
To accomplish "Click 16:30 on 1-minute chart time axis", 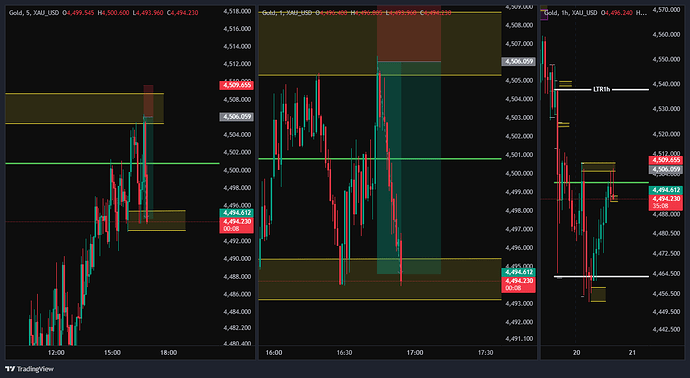I will tap(344, 352).
